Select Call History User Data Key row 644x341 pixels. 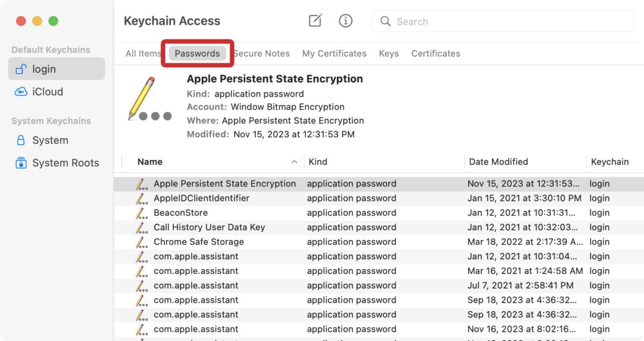click(x=209, y=227)
